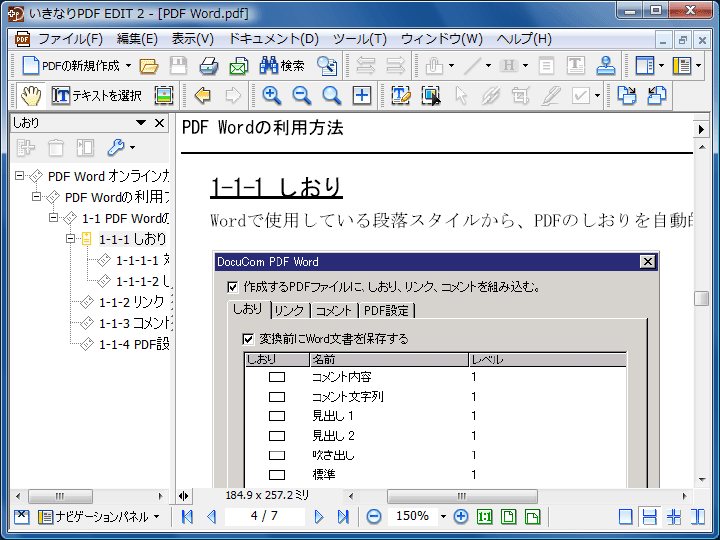
Task: Jump to the last page
Action: pyautogui.click(x=343, y=517)
